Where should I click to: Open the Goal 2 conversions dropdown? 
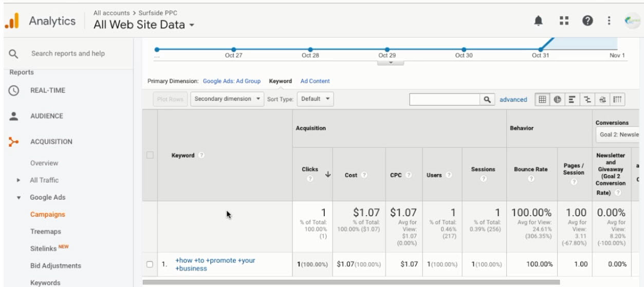tap(619, 135)
